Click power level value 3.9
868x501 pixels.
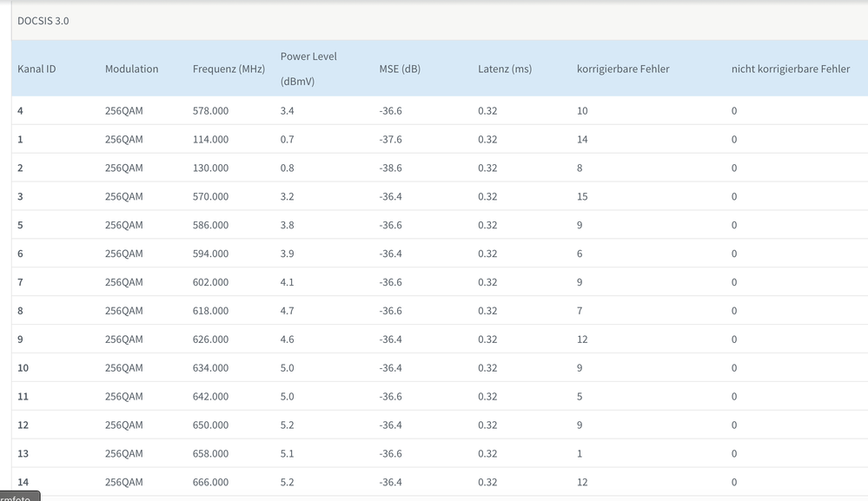[x=288, y=254]
